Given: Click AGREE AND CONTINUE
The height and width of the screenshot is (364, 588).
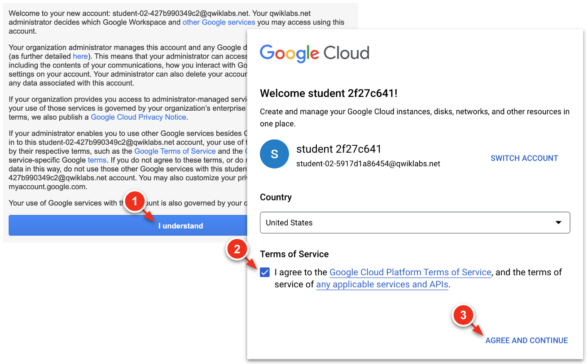Looking at the screenshot, I should point(527,341).
